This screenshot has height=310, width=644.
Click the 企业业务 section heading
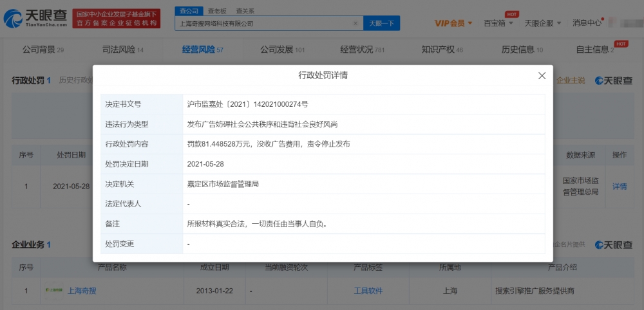[28, 245]
